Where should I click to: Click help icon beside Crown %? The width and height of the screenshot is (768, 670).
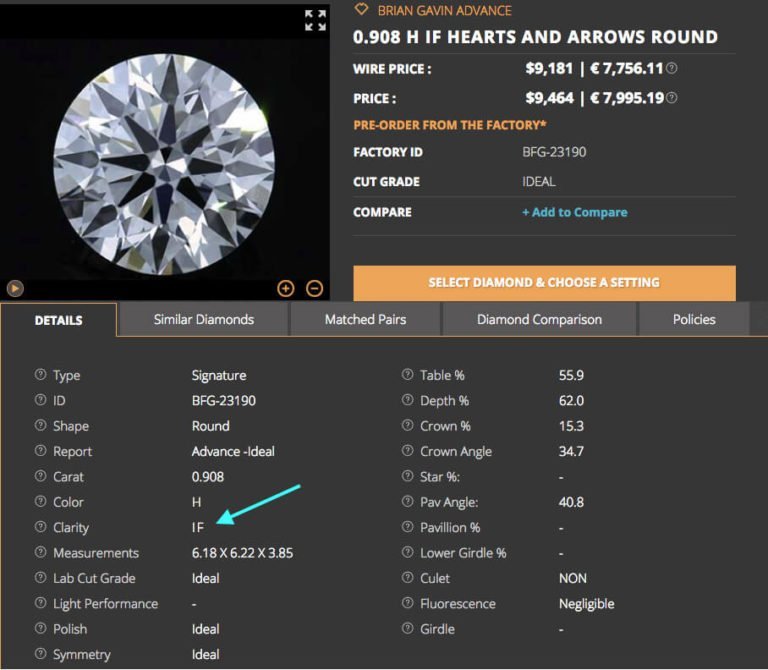pos(408,425)
